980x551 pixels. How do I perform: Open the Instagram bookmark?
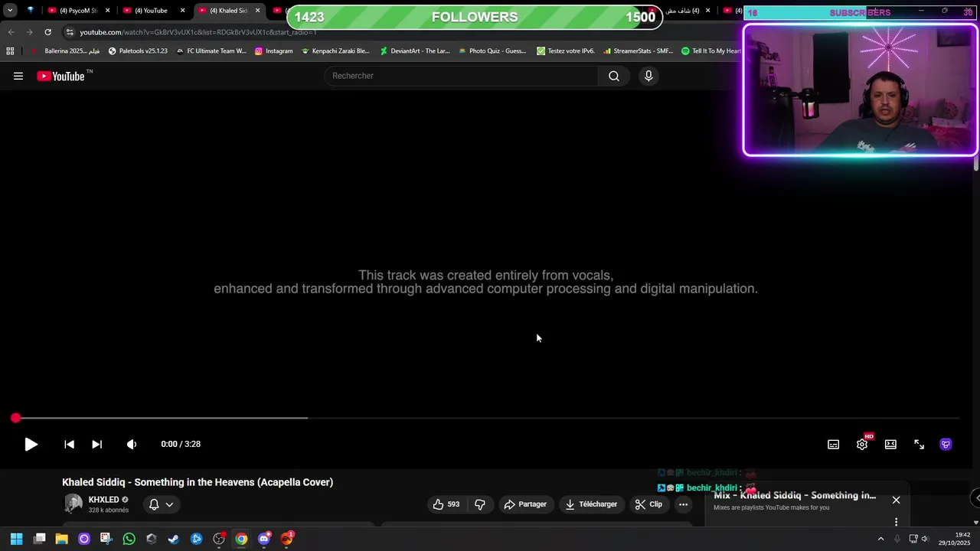[x=273, y=51]
